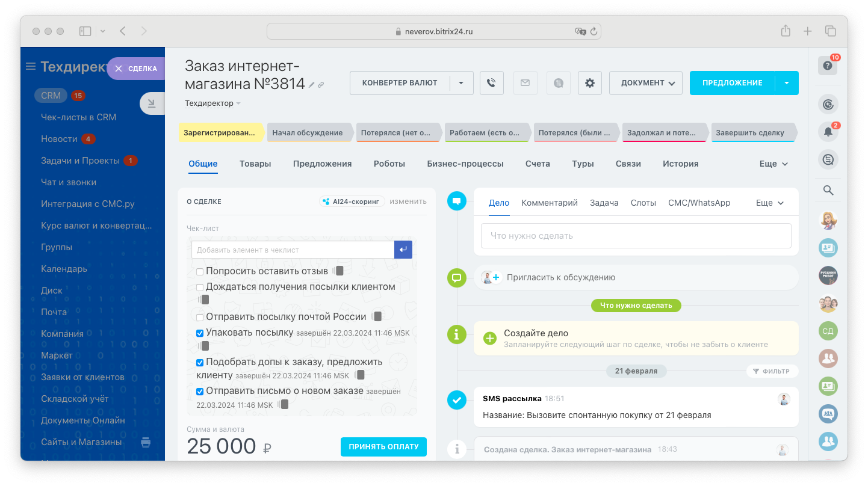The height and width of the screenshot is (486, 868).
Task: Close the СДЕЛКА slider tag
Action: [x=119, y=69]
